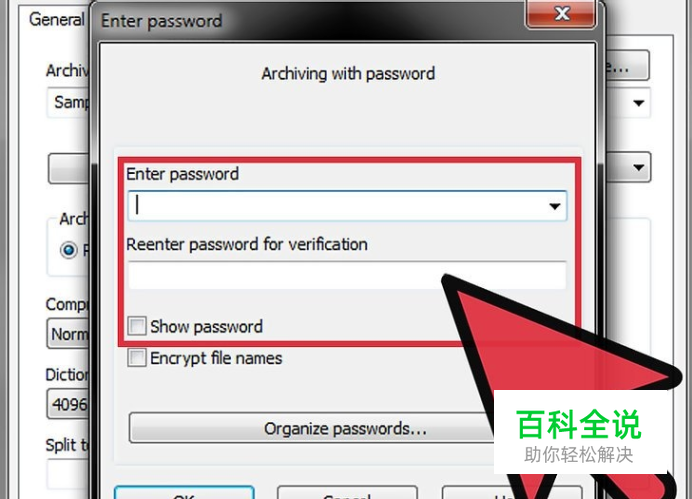
Task: Focus the Reenter password for verification field
Action: [347, 276]
